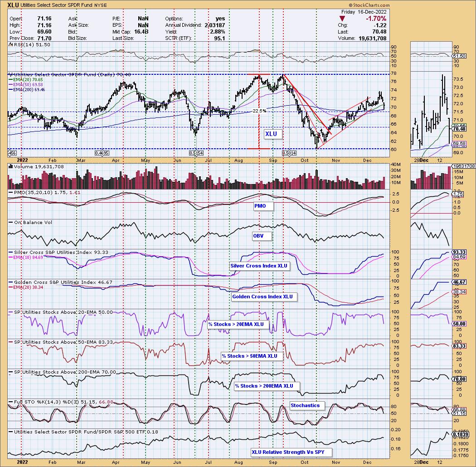Click the StockCharts.com copyright text
Viewport: 476px width, 467px height.
point(369,5)
